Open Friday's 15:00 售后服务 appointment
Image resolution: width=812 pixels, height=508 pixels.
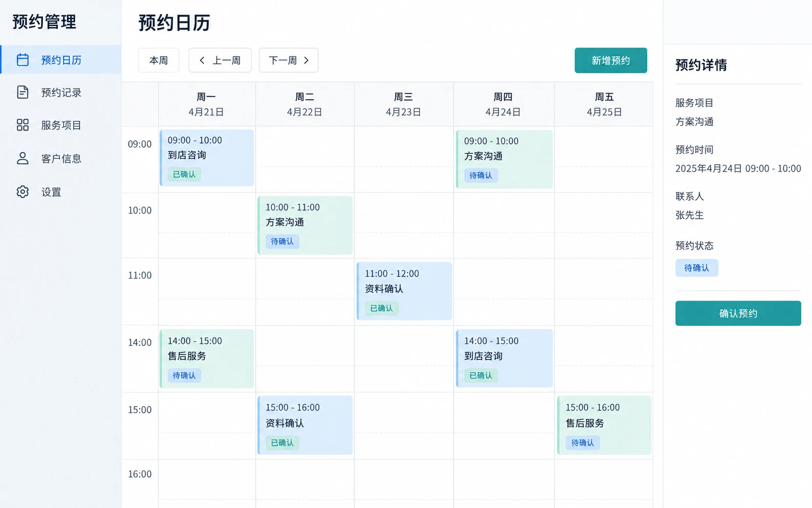(604, 425)
